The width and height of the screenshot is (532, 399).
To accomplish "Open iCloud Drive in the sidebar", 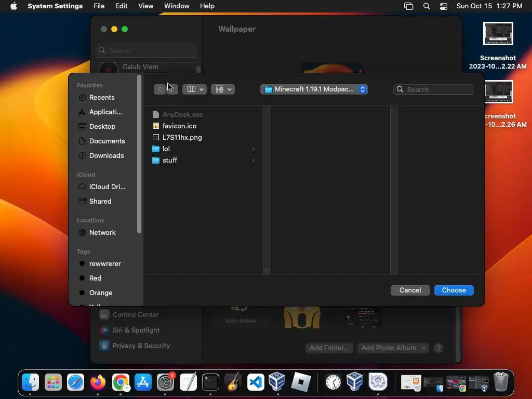I will point(107,187).
